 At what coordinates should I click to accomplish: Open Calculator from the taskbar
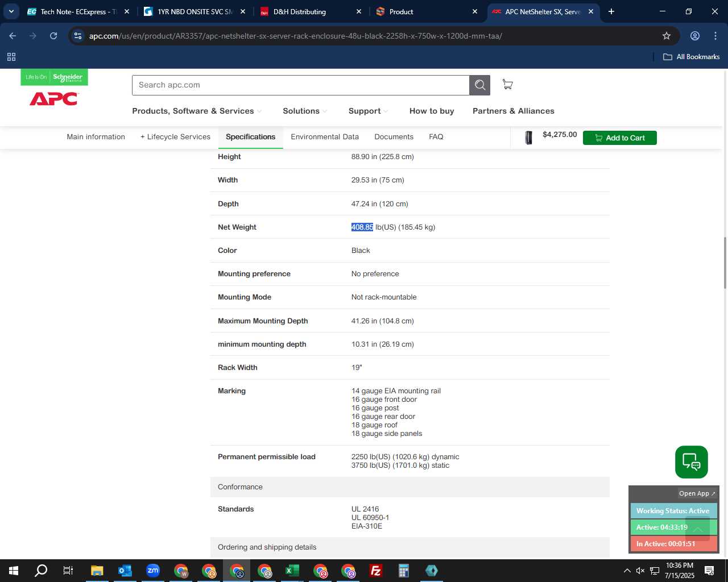click(x=403, y=571)
